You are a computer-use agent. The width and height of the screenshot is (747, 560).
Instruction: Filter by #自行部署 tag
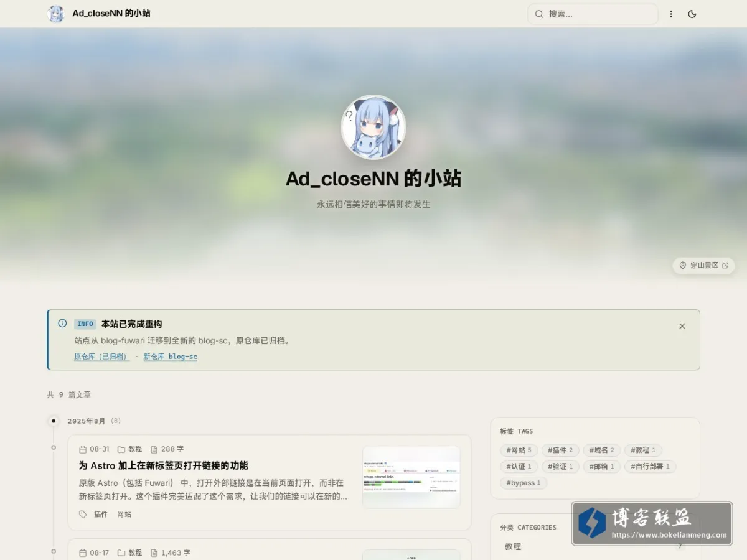tap(650, 466)
